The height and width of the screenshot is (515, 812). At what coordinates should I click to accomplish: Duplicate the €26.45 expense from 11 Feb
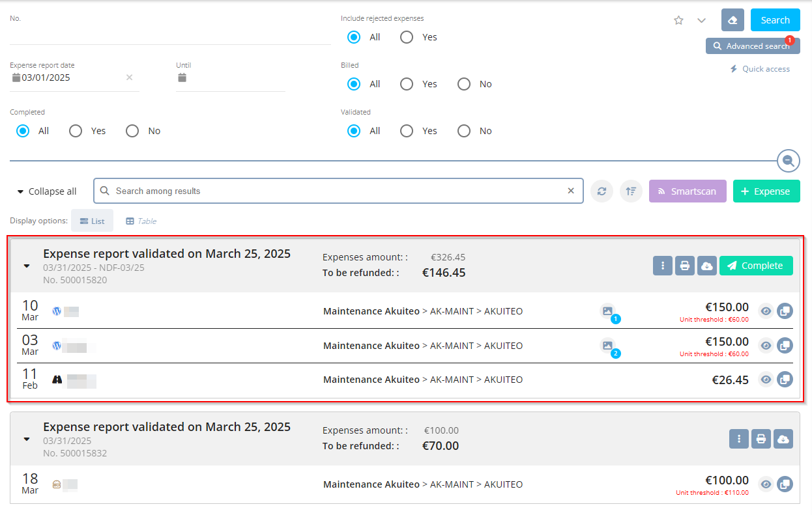point(785,380)
